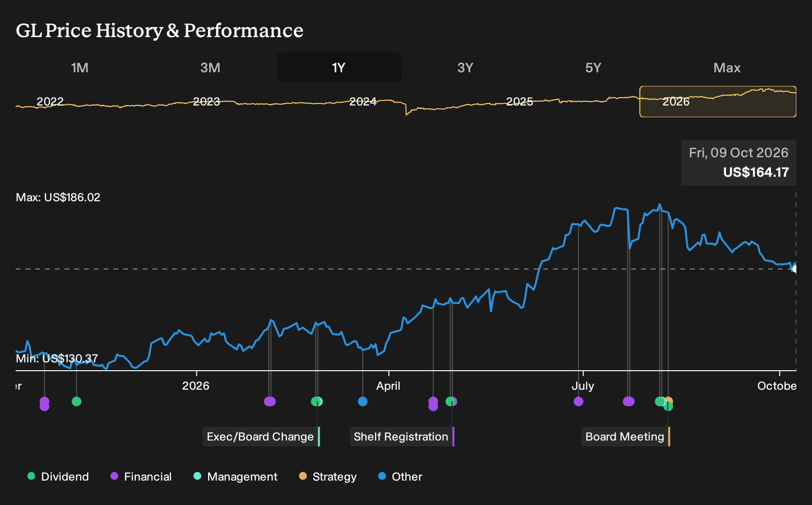Screen dimensions: 812x505
Task: Open the Shelf Registration event label
Action: (x=402, y=437)
